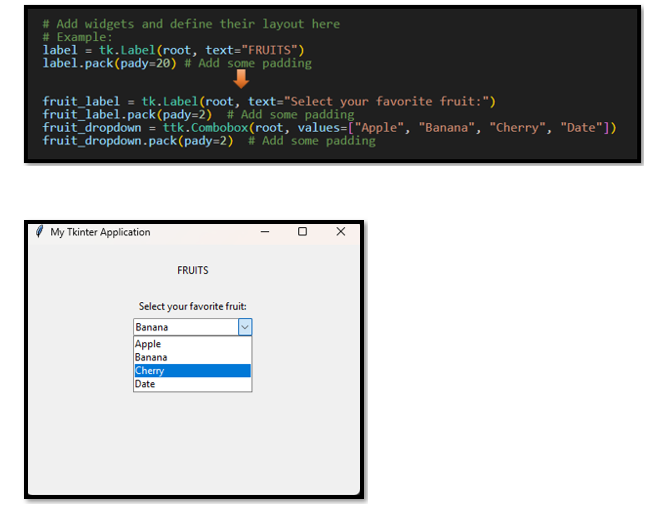This screenshot has height=508, width=646.
Task: Close the My Tkinter Application window
Action: click(x=341, y=232)
